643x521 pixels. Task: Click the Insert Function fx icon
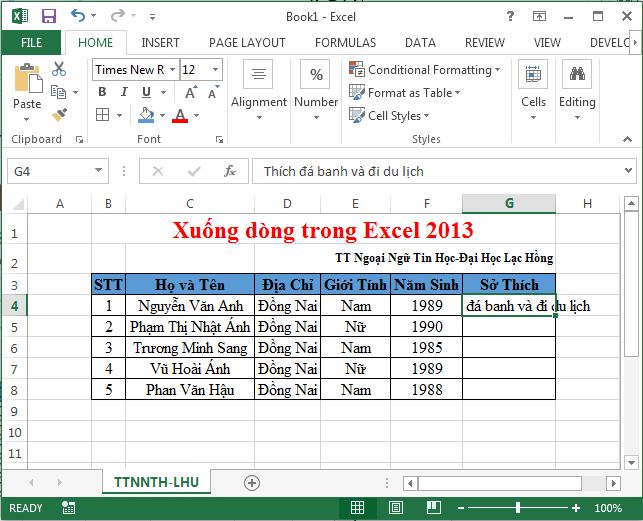coord(229,171)
